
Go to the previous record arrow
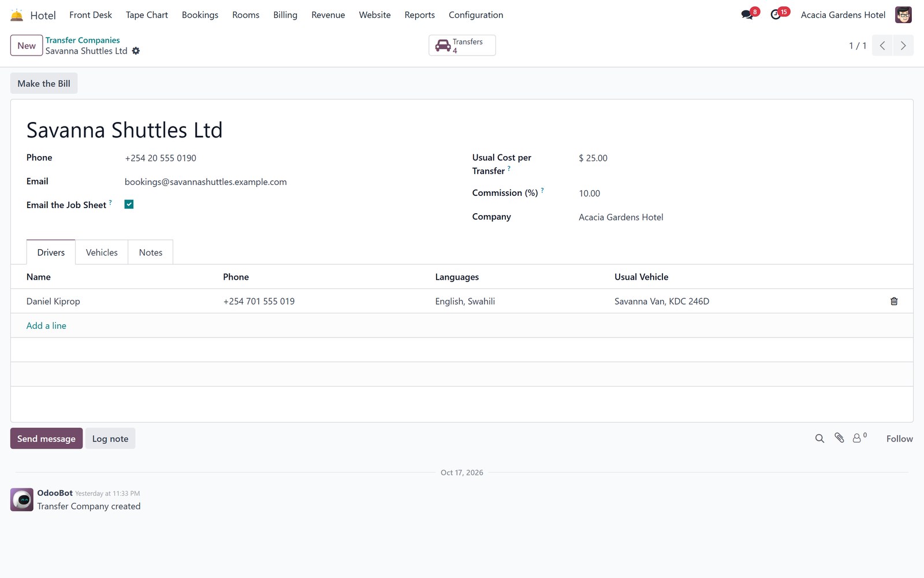[x=882, y=46]
